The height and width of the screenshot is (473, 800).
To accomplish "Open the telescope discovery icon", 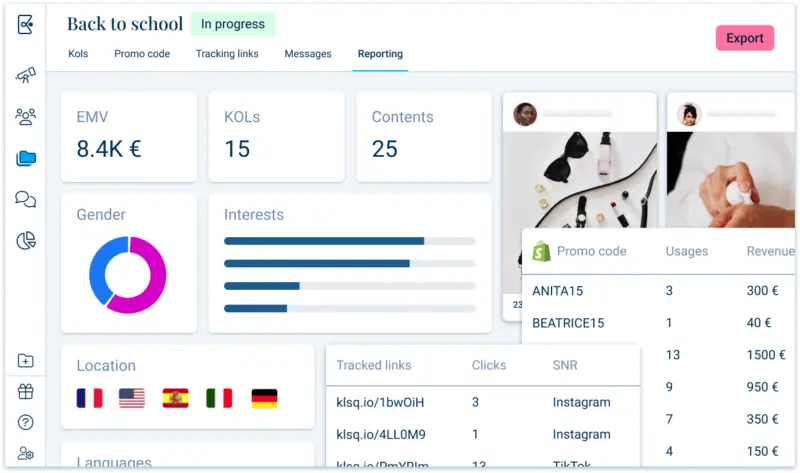I will tap(26, 76).
